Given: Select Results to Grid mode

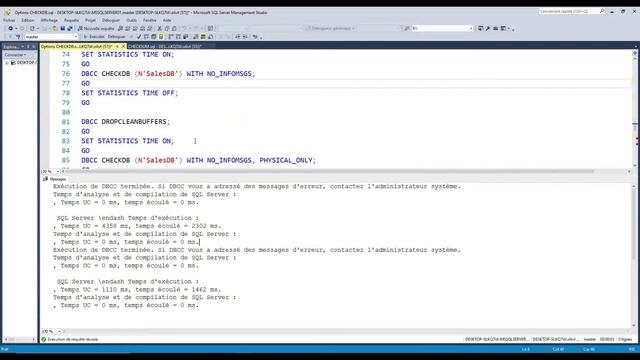Looking at the screenshot, I should click(203, 37).
